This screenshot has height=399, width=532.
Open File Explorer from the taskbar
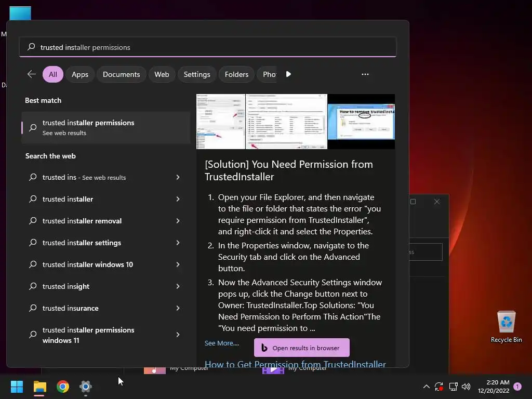39,387
